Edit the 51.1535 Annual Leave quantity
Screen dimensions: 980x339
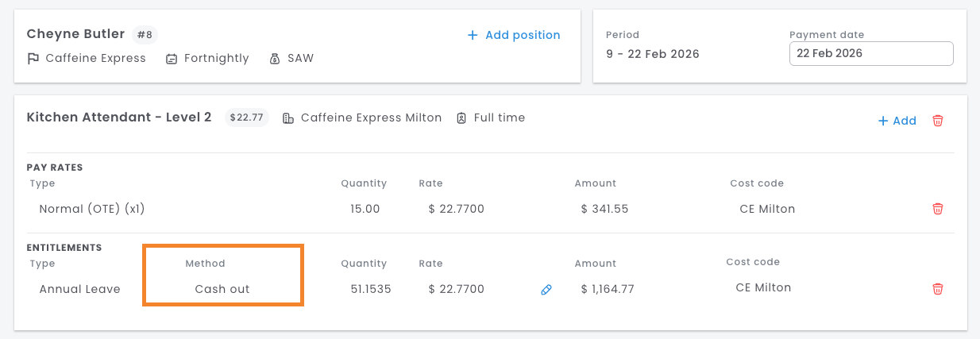pyautogui.click(x=371, y=289)
